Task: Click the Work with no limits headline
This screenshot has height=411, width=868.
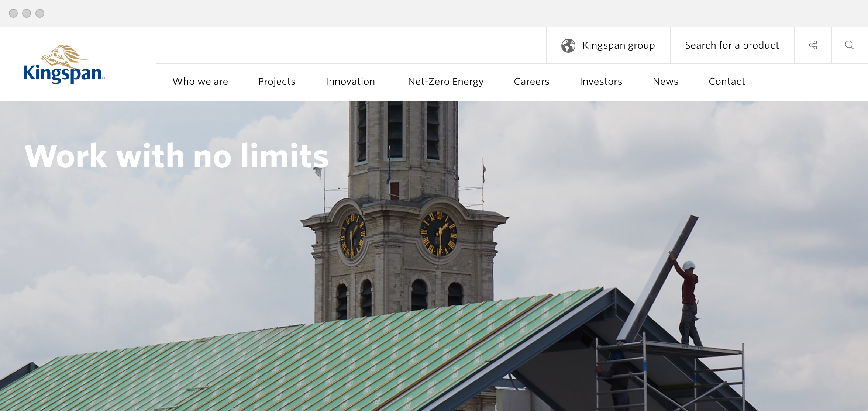Action: (176, 156)
